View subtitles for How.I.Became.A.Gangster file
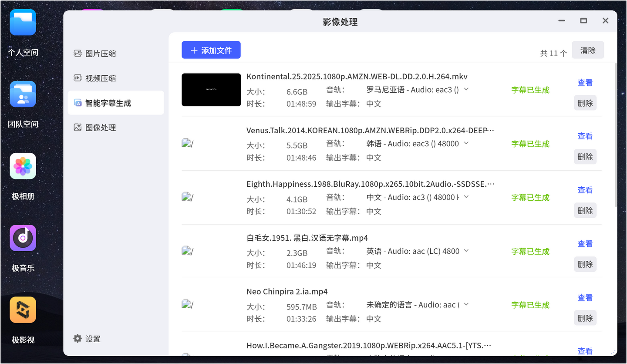627x364 pixels. (585, 351)
